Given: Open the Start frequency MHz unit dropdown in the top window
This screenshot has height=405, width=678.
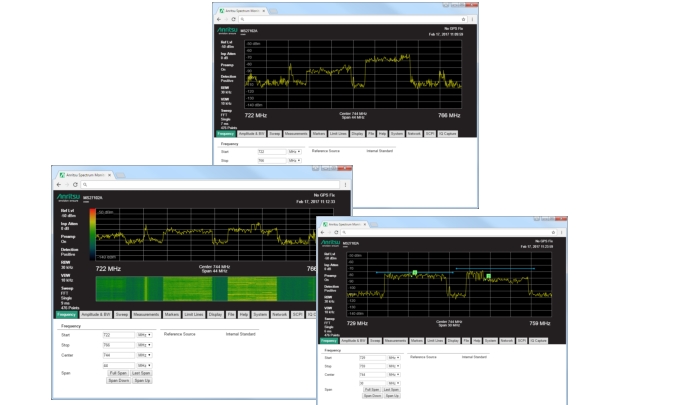Looking at the screenshot, I should (294, 151).
